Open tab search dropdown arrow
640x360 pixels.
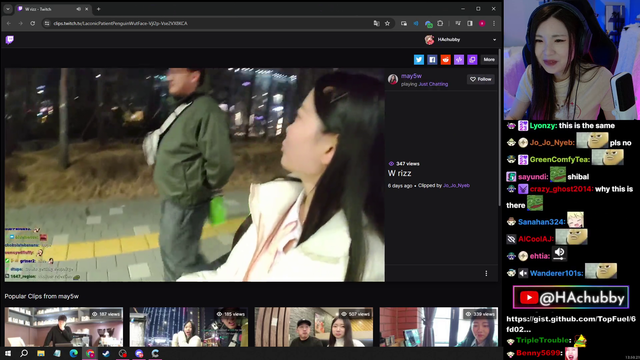pyautogui.click(x=8, y=9)
